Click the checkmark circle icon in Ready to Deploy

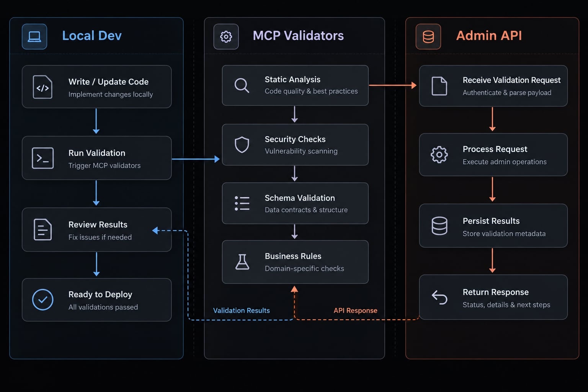43,300
